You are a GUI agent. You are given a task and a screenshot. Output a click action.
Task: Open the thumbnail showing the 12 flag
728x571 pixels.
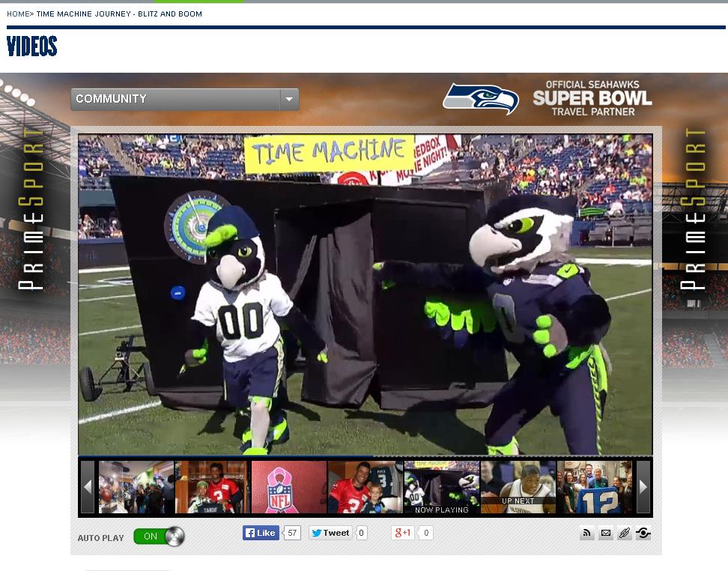[x=595, y=487]
